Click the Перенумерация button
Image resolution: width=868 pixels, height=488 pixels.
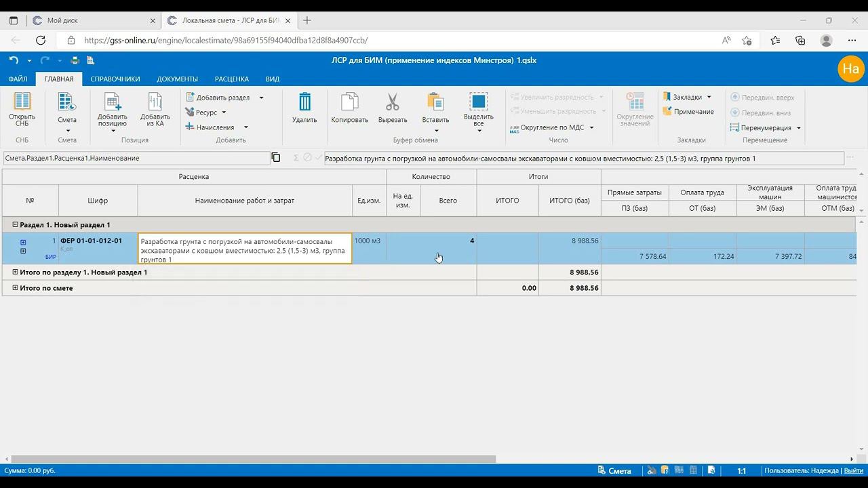pos(761,127)
